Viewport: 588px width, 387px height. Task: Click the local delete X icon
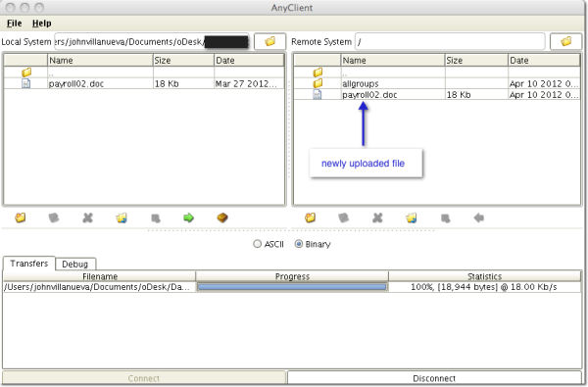click(x=88, y=218)
